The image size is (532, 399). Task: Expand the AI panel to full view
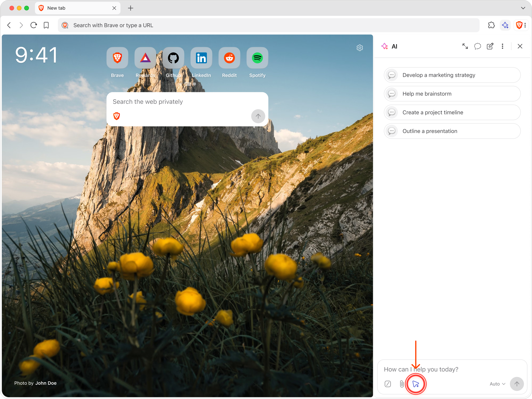click(x=465, y=46)
